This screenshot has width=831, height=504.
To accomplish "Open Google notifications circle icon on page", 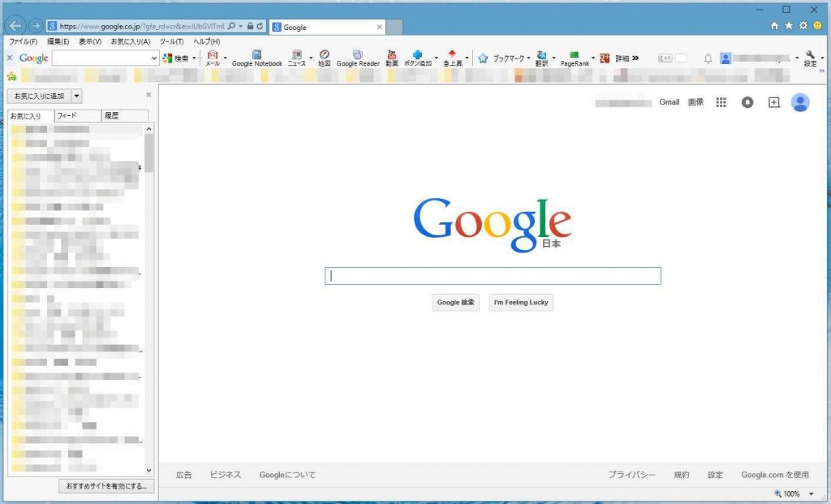I will click(x=747, y=102).
